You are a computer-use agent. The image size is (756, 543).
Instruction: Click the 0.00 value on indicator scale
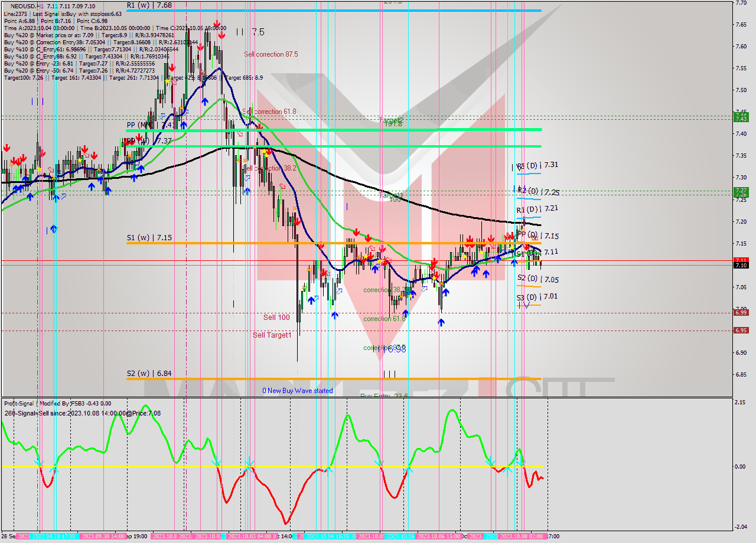tap(741, 466)
